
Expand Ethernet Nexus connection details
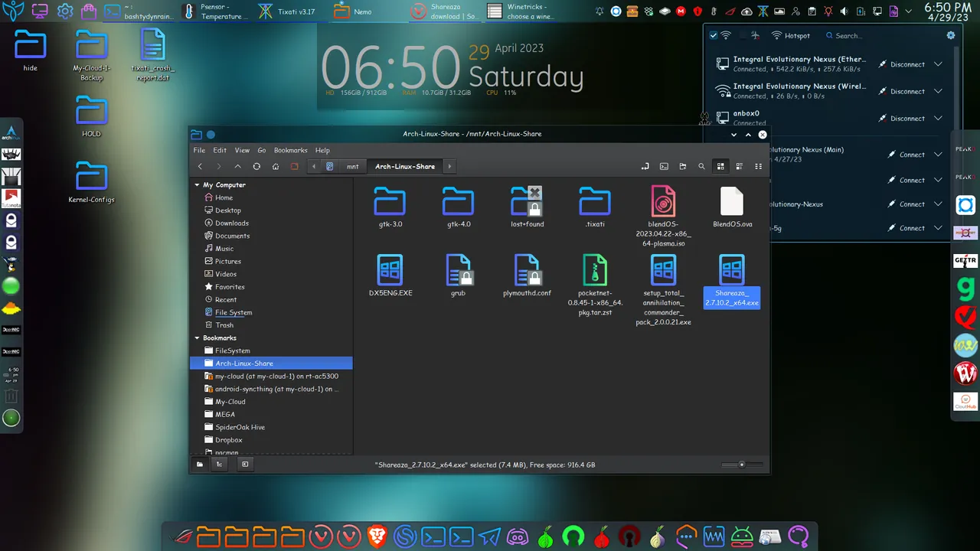point(938,64)
